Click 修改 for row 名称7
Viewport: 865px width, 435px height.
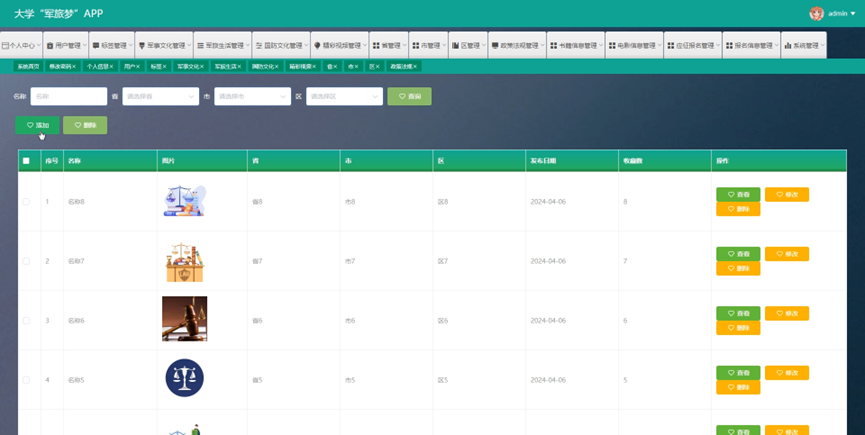click(x=787, y=254)
